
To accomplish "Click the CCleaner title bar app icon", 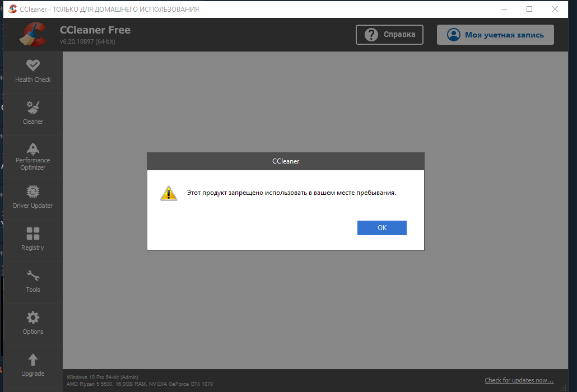I will (x=12, y=9).
